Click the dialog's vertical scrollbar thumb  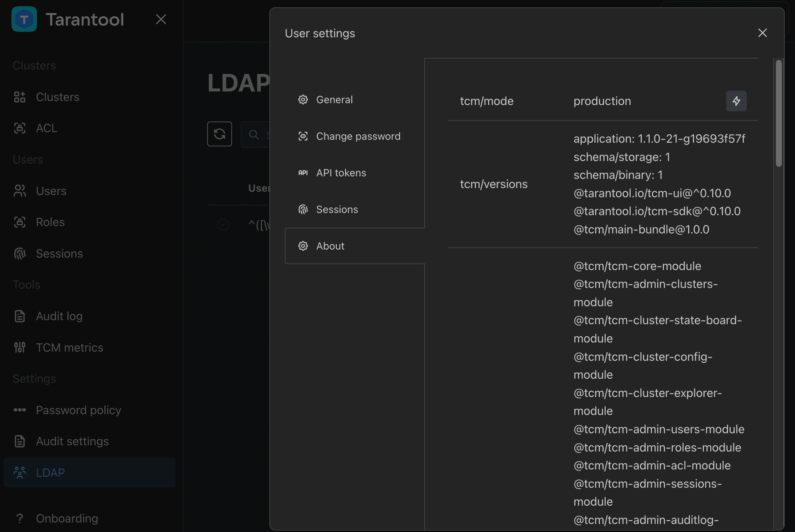point(779,113)
